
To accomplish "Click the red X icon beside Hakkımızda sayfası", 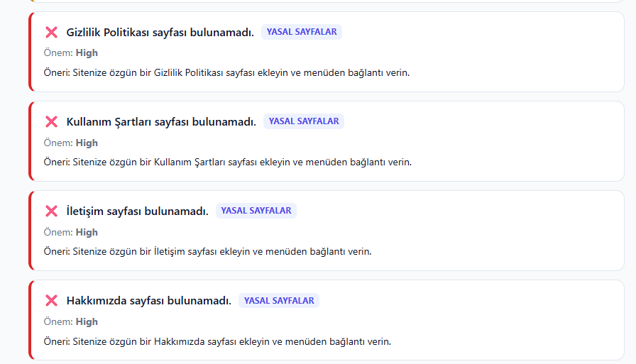I will 52,300.
